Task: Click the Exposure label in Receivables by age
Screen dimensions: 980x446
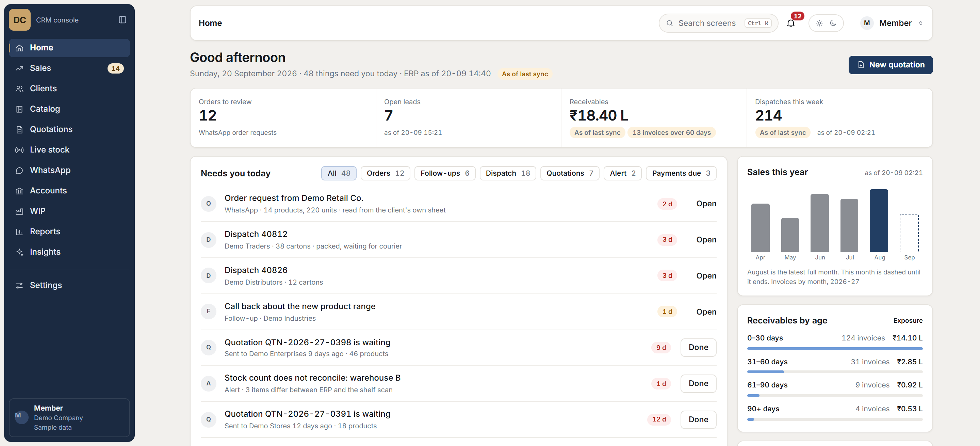Action: [x=908, y=321]
